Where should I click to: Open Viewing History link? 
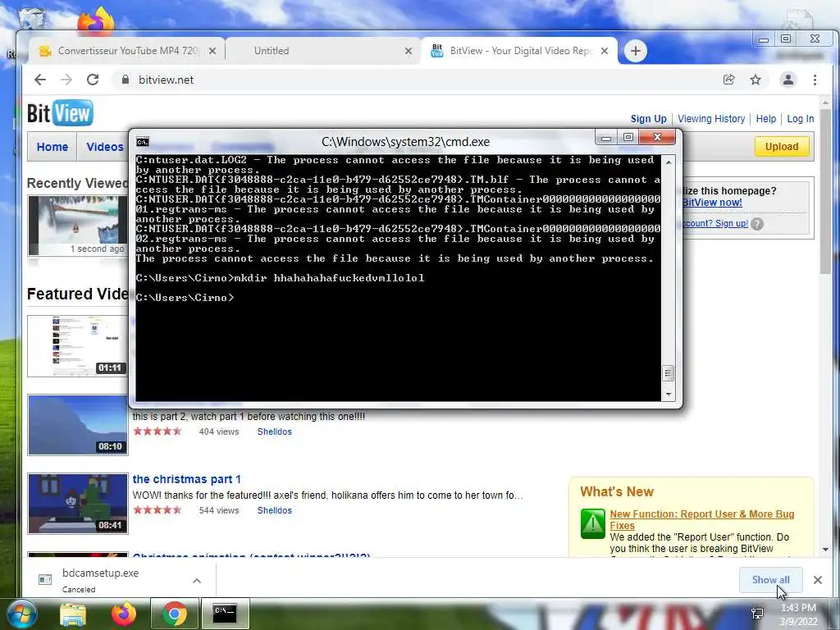(711, 118)
